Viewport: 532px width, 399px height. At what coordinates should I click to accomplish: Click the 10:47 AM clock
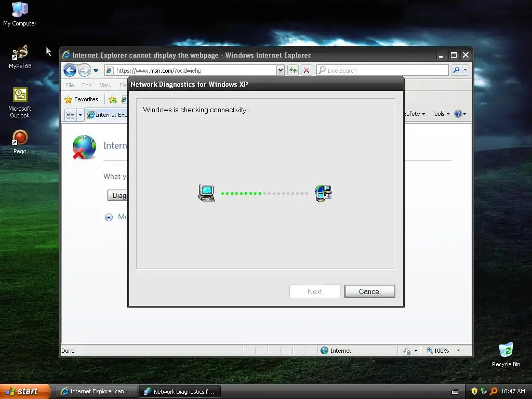[513, 391]
